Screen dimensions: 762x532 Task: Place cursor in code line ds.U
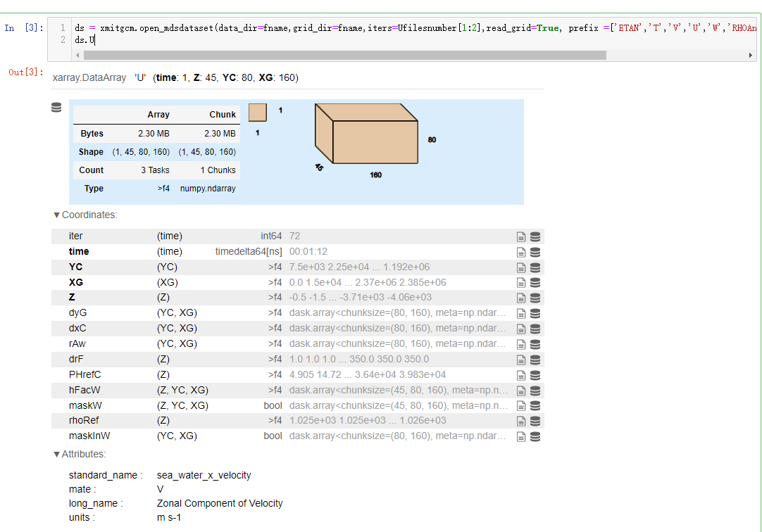pyautogui.click(x=85, y=40)
